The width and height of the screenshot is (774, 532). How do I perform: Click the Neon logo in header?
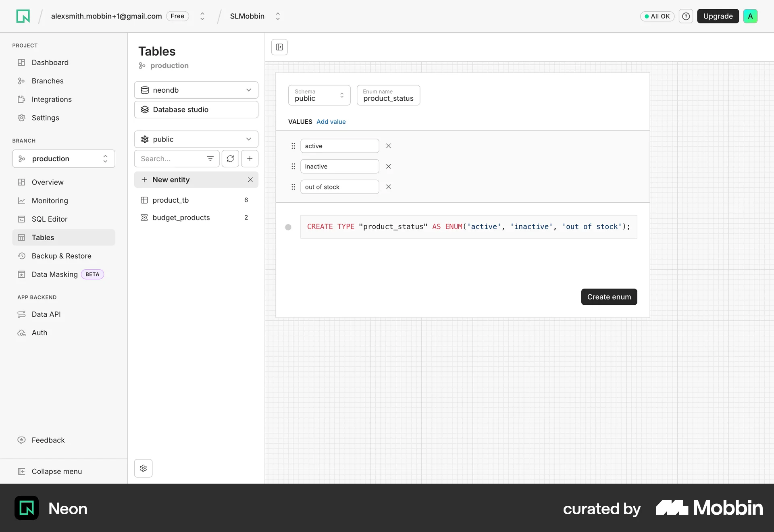pos(23,16)
